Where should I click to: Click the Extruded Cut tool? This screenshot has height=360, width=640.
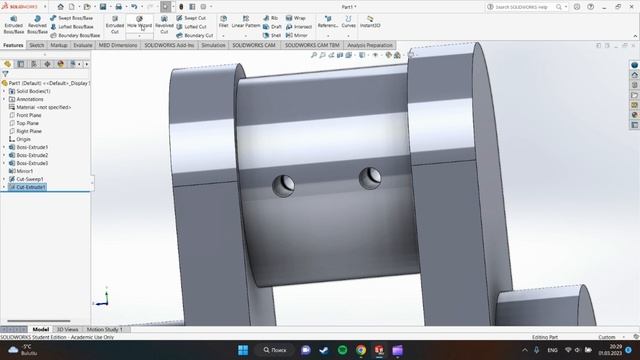coord(115,25)
